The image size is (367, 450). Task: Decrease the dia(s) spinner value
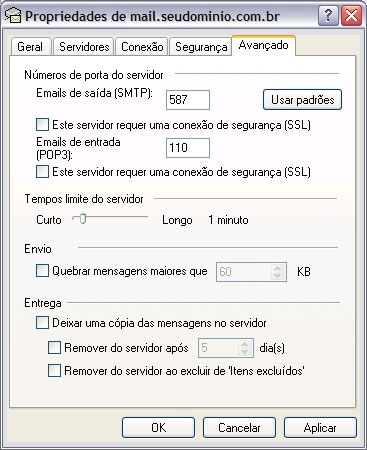coord(244,352)
